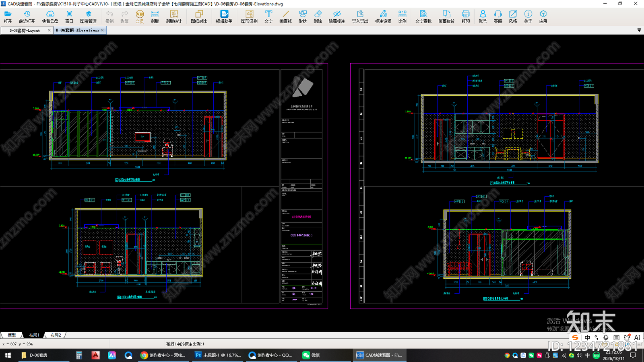The image size is (644, 362).
Task: Switch to the 布局1 layout tab
Action: click(x=34, y=335)
